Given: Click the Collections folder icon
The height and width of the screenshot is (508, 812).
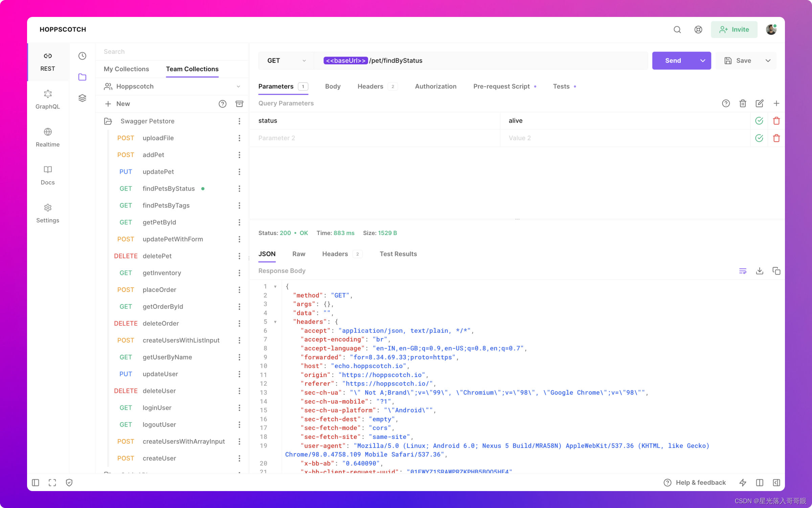Looking at the screenshot, I should [82, 77].
